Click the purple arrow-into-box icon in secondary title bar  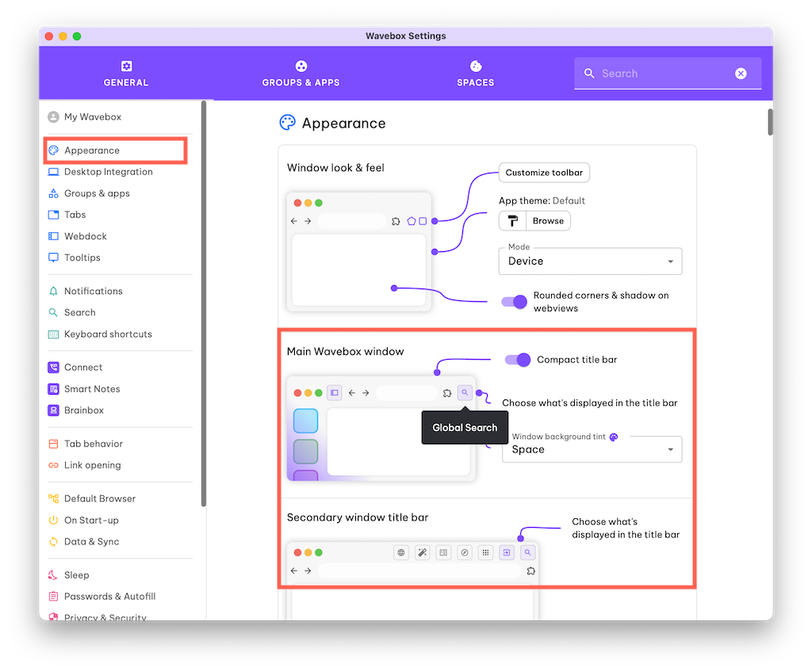point(507,553)
